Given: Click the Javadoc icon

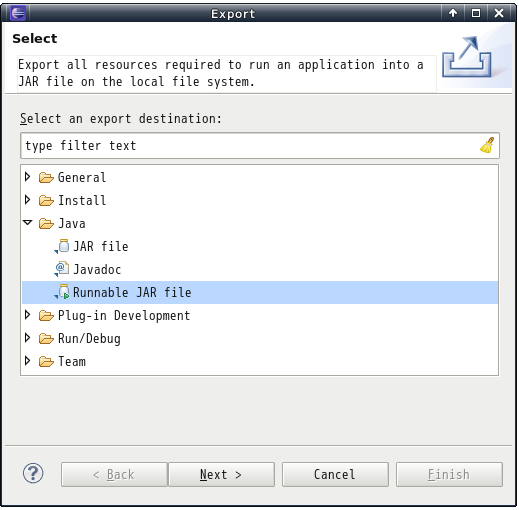Looking at the screenshot, I should tap(62, 269).
